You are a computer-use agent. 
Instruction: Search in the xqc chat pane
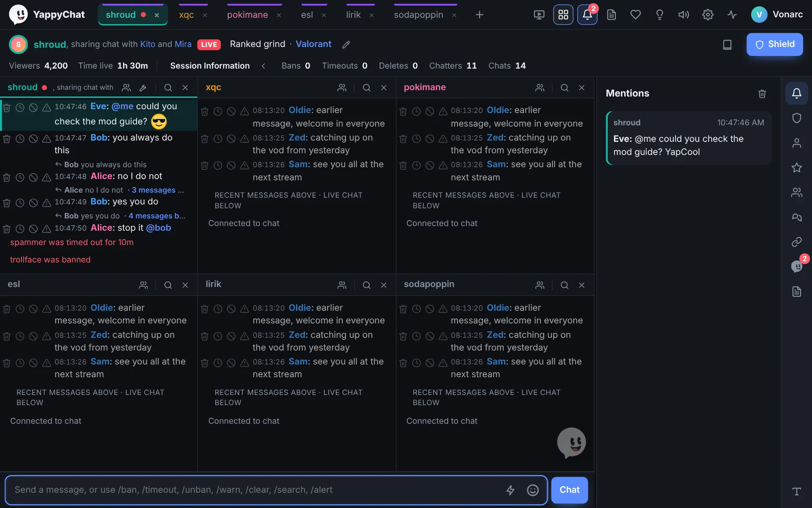point(367,88)
